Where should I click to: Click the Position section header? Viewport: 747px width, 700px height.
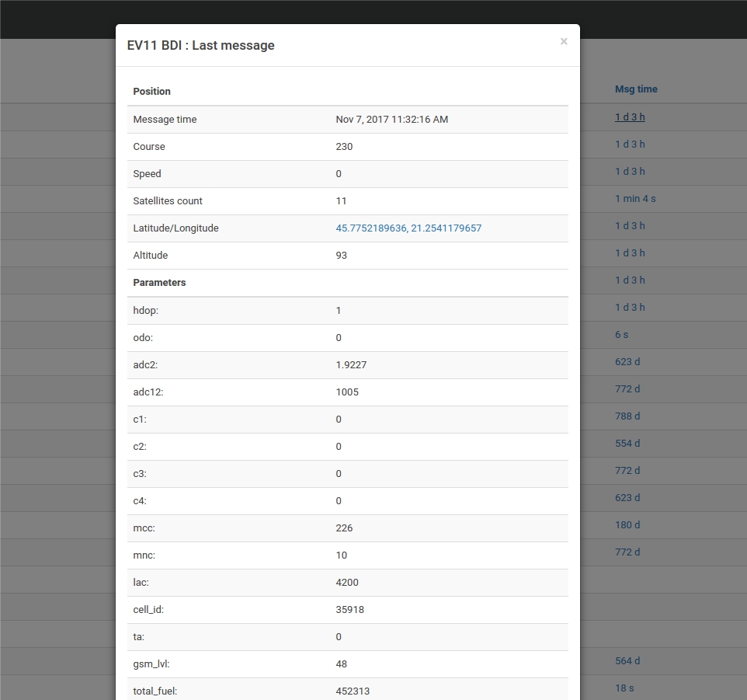(x=151, y=92)
